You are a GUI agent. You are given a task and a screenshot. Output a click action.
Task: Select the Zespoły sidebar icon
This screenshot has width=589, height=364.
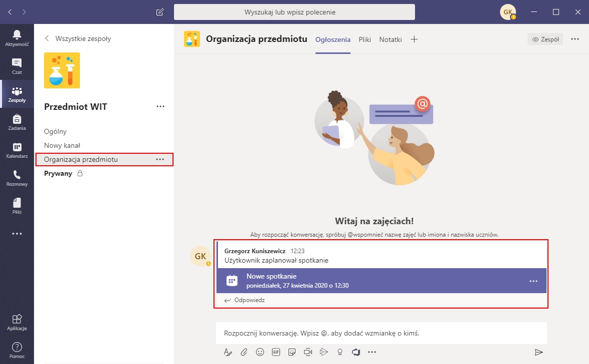(17, 94)
